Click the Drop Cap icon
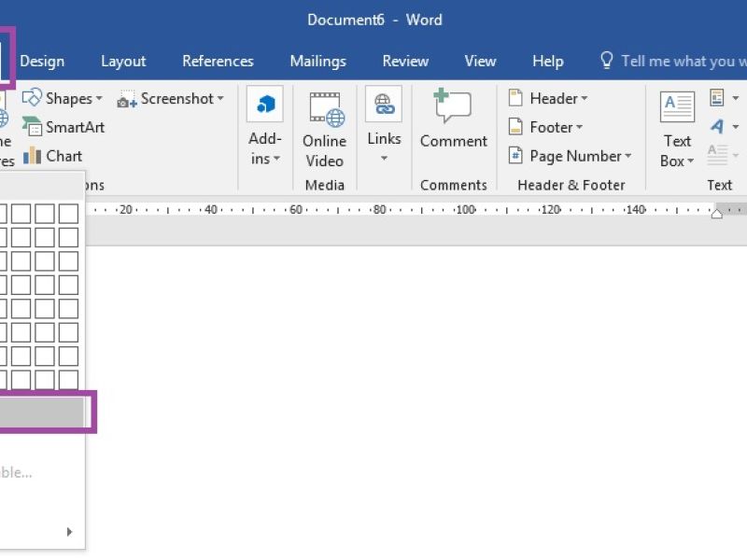Image resolution: width=747 pixels, height=560 pixels. (x=717, y=155)
